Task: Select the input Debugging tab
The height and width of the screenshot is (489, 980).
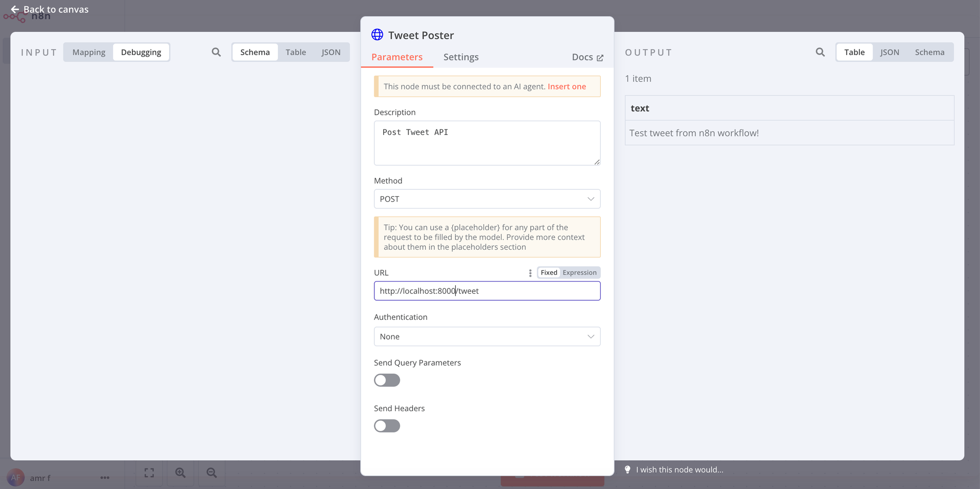Action: click(x=141, y=52)
